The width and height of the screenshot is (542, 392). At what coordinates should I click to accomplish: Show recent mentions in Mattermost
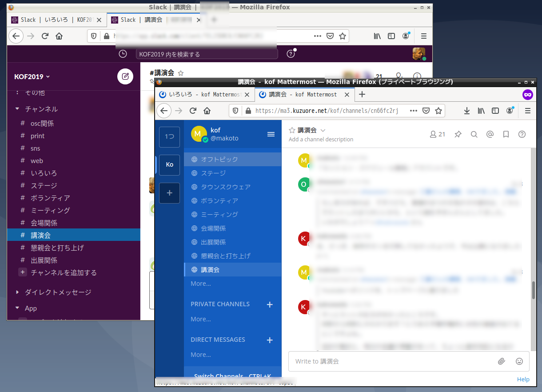coord(490,134)
